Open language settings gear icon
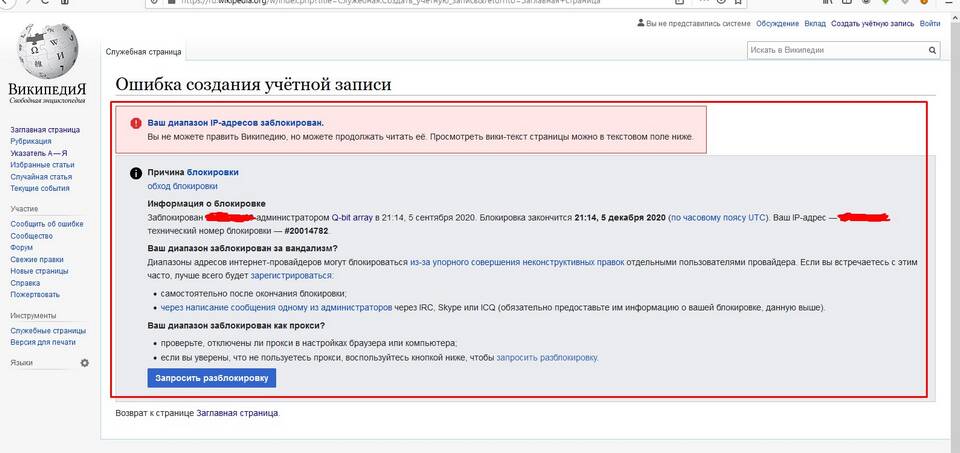This screenshot has height=453, width=960. pyautogui.click(x=84, y=363)
